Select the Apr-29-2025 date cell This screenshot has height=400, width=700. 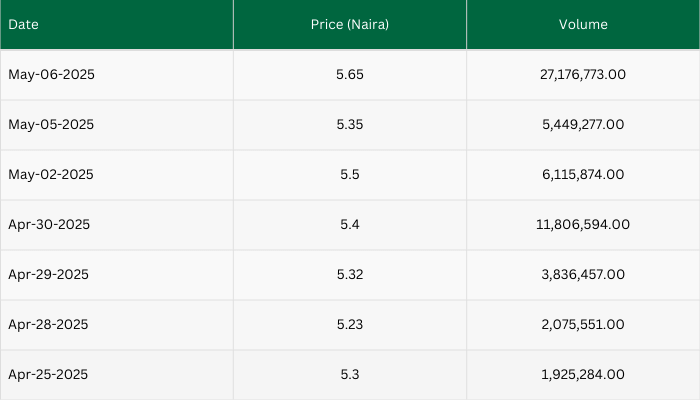pyautogui.click(x=49, y=275)
